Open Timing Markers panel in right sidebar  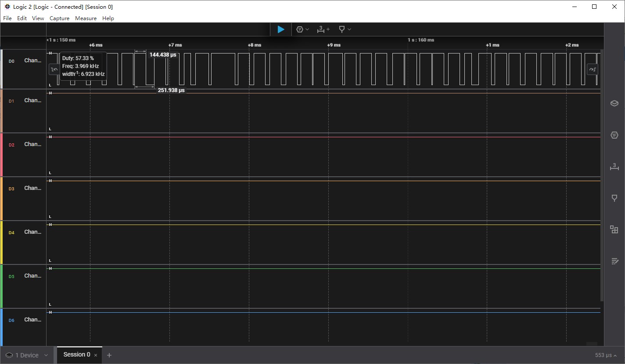pyautogui.click(x=614, y=167)
